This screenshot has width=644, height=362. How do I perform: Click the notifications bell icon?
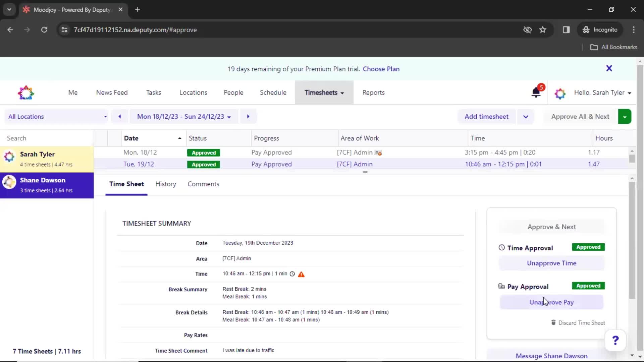[537, 93]
